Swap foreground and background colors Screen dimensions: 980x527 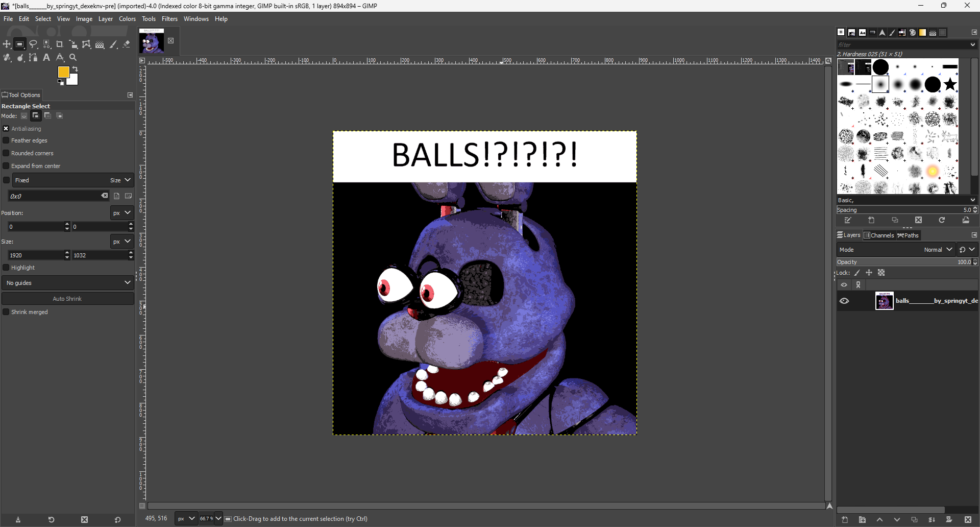point(75,69)
